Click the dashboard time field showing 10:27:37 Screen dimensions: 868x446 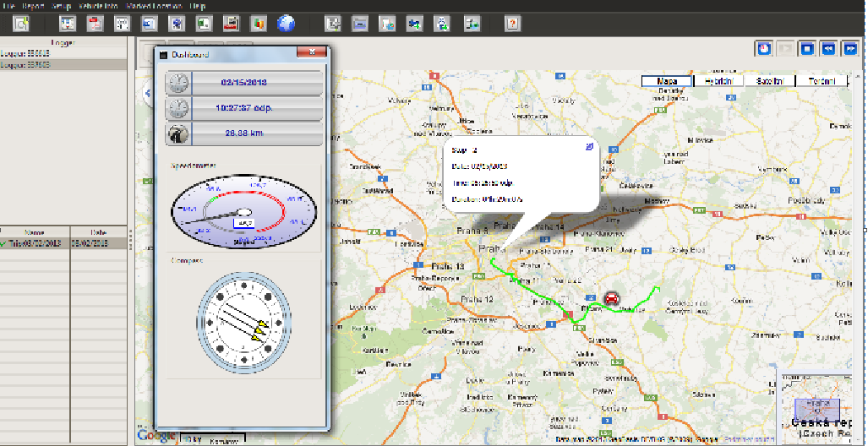coord(243,108)
